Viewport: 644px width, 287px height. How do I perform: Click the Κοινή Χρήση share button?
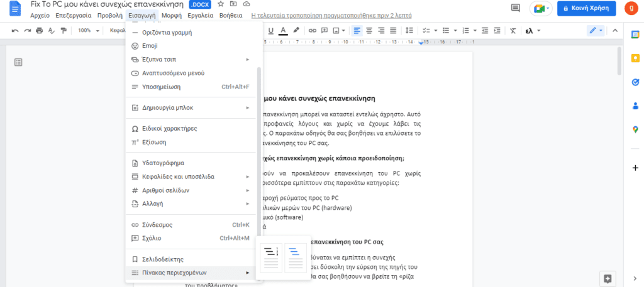(586, 8)
